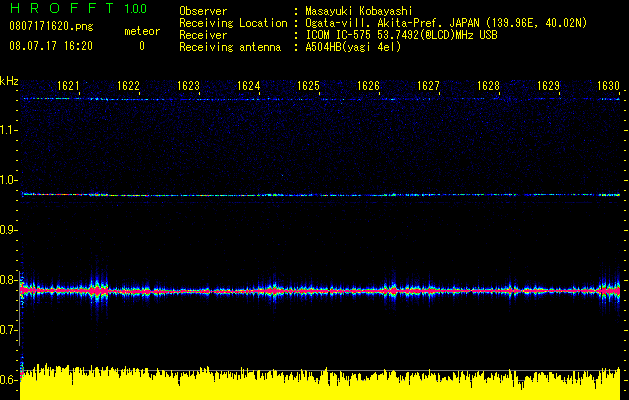Click the 1627 time marker

428,86
